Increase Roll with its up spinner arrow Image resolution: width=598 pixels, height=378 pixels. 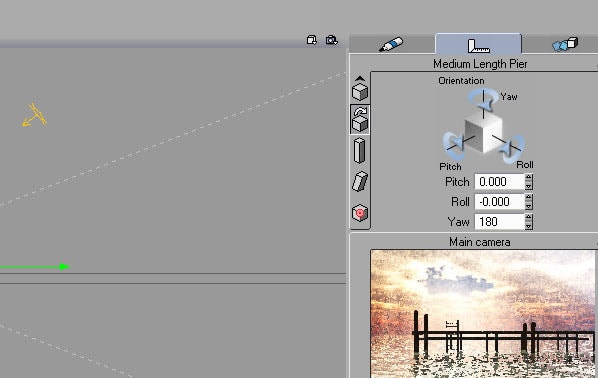coord(529,198)
